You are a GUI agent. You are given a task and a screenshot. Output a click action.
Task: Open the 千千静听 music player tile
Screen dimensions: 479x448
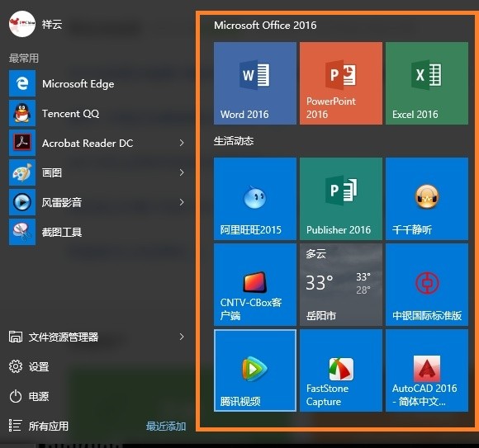(427, 199)
